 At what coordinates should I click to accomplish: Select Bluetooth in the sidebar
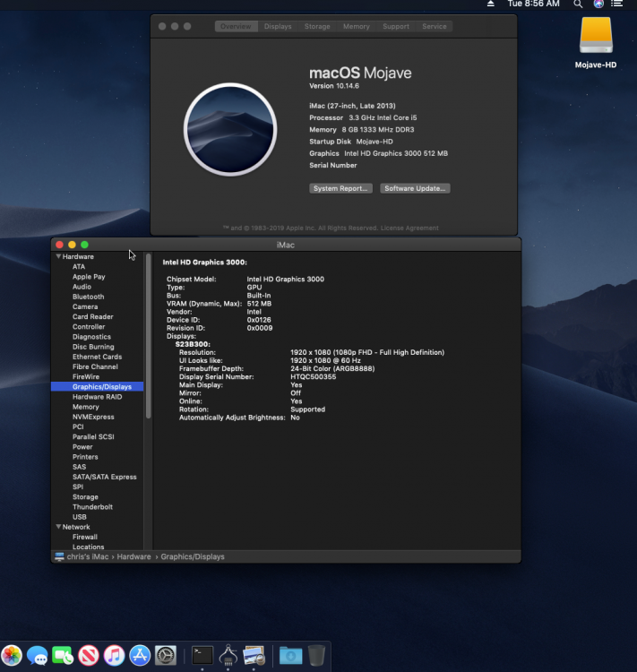[89, 297]
